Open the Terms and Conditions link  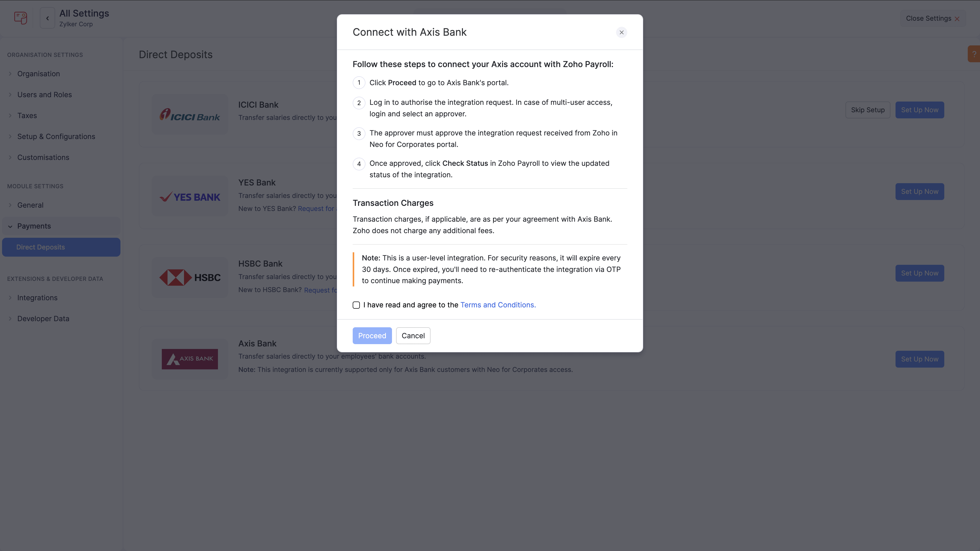[498, 305]
